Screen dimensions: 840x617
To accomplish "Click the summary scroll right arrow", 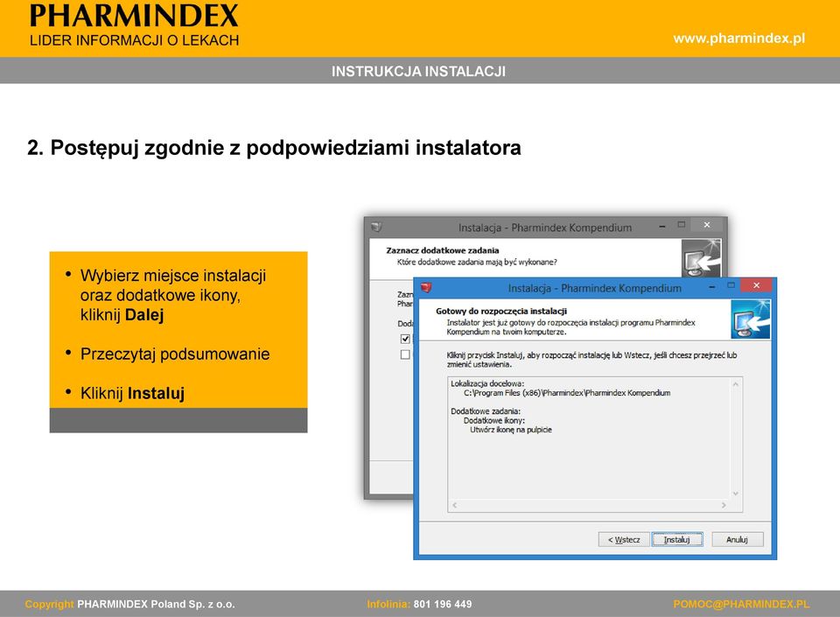I will pyautogui.click(x=724, y=505).
